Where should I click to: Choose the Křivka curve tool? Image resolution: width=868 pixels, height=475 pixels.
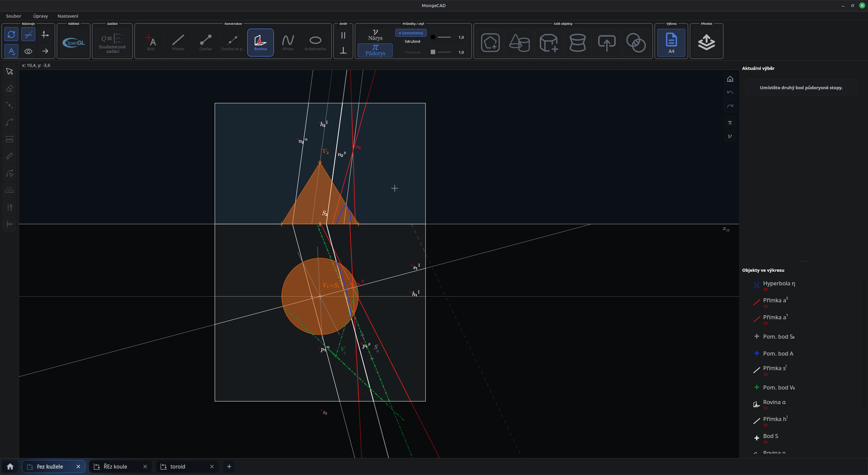(x=288, y=43)
